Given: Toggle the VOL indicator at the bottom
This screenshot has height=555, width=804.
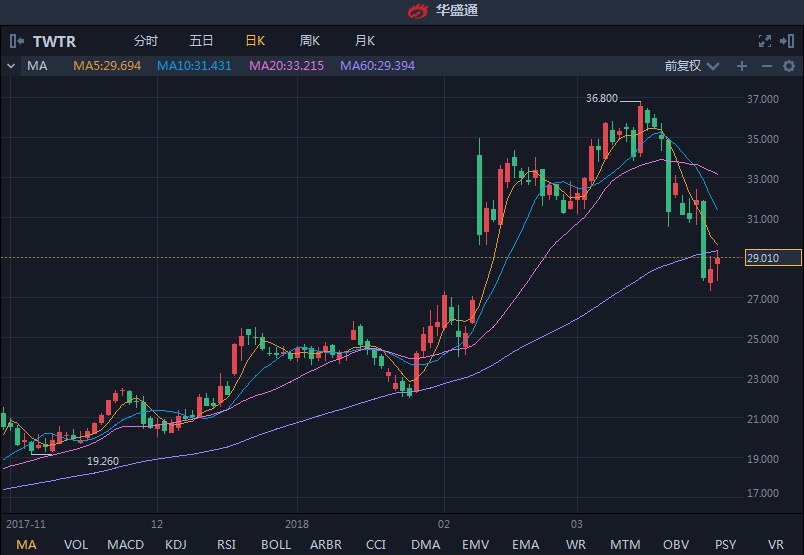Looking at the screenshot, I should [76, 544].
